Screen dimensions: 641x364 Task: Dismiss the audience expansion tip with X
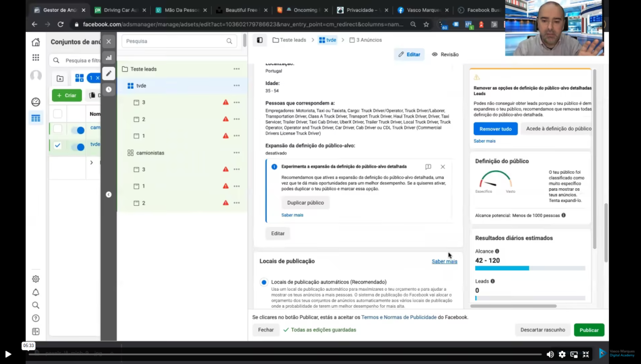443,167
